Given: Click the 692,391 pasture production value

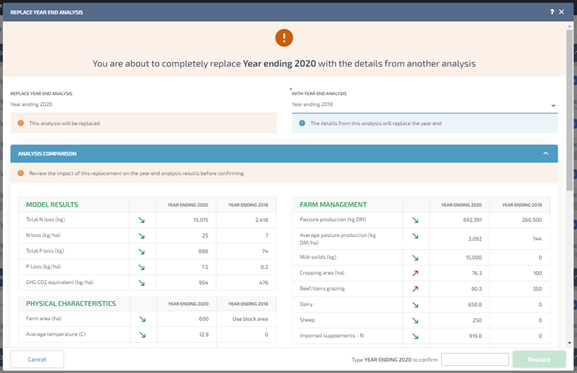Looking at the screenshot, I should 472,220.
